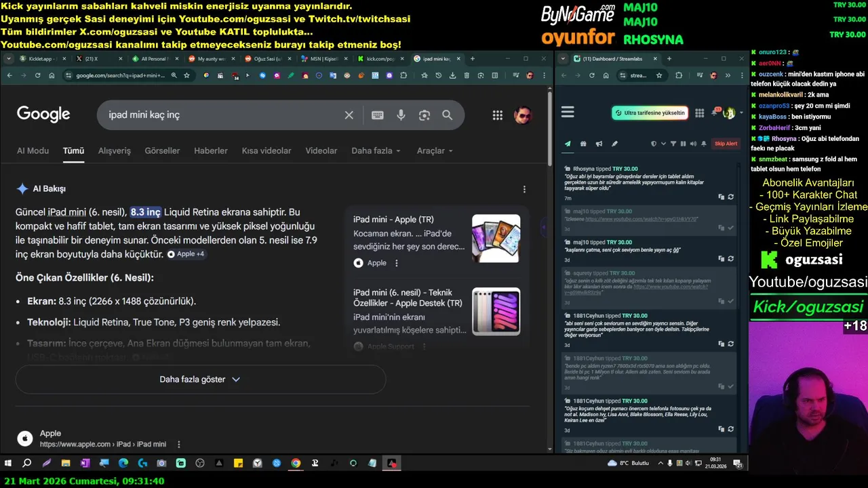Open the Google account profile picture
Screen dimensions: 868x488
pos(522,115)
